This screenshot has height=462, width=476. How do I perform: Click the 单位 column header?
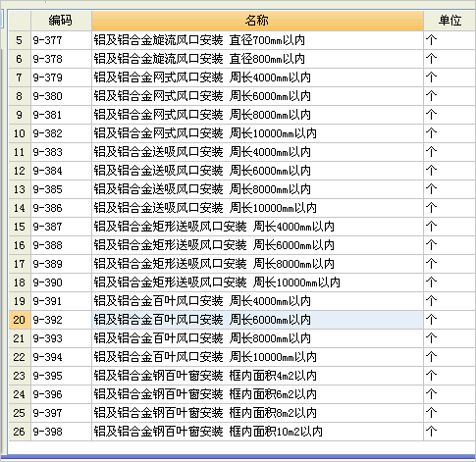click(450, 21)
